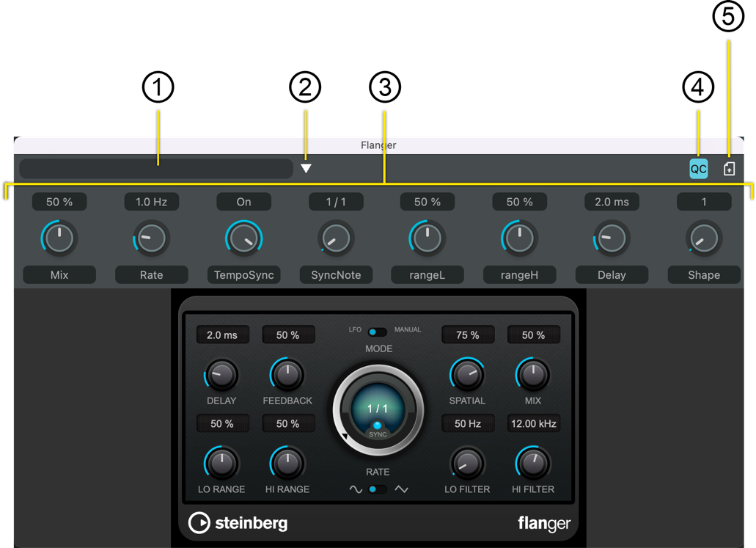Click the TempoSync quick control knob

click(243, 238)
